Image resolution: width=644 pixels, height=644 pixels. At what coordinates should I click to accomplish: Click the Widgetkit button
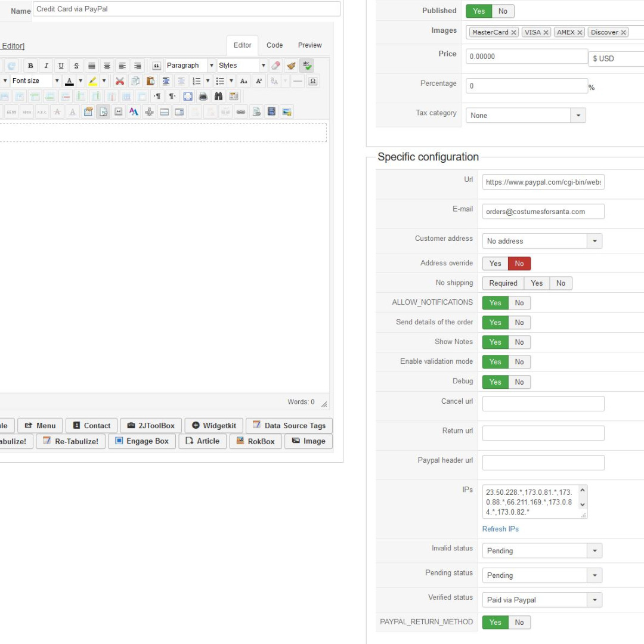pyautogui.click(x=213, y=426)
